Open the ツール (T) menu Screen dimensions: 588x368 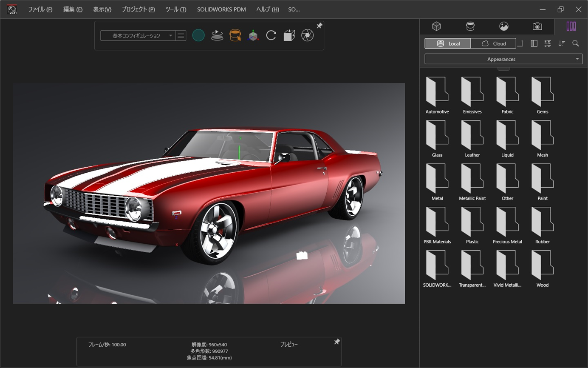pos(176,9)
